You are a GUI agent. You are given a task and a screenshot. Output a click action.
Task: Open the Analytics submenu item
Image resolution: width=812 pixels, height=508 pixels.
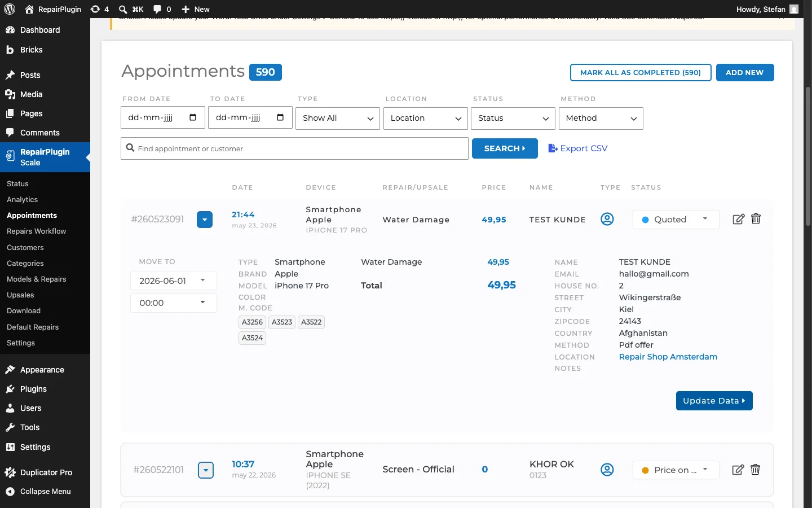[x=23, y=200]
